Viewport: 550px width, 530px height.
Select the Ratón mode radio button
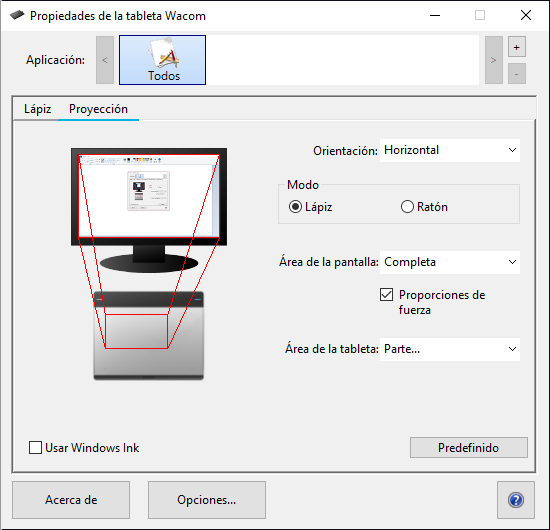tap(407, 207)
